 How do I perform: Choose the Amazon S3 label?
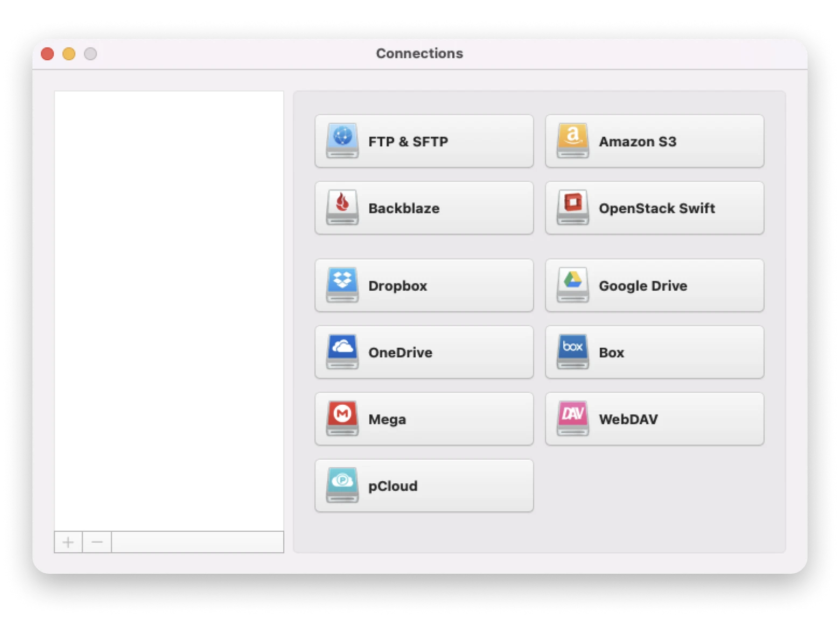(638, 142)
